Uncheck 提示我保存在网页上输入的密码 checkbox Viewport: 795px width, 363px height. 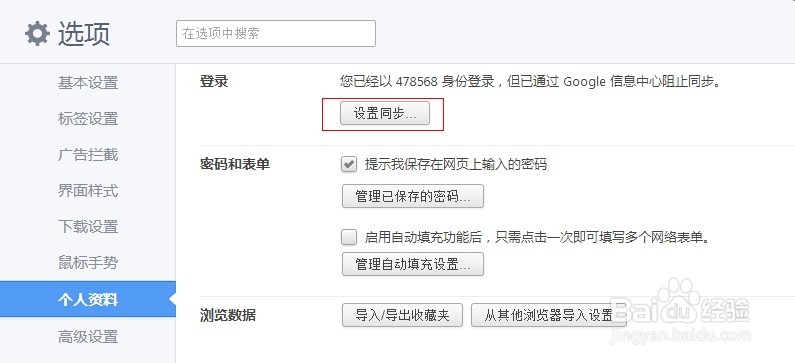pos(349,164)
